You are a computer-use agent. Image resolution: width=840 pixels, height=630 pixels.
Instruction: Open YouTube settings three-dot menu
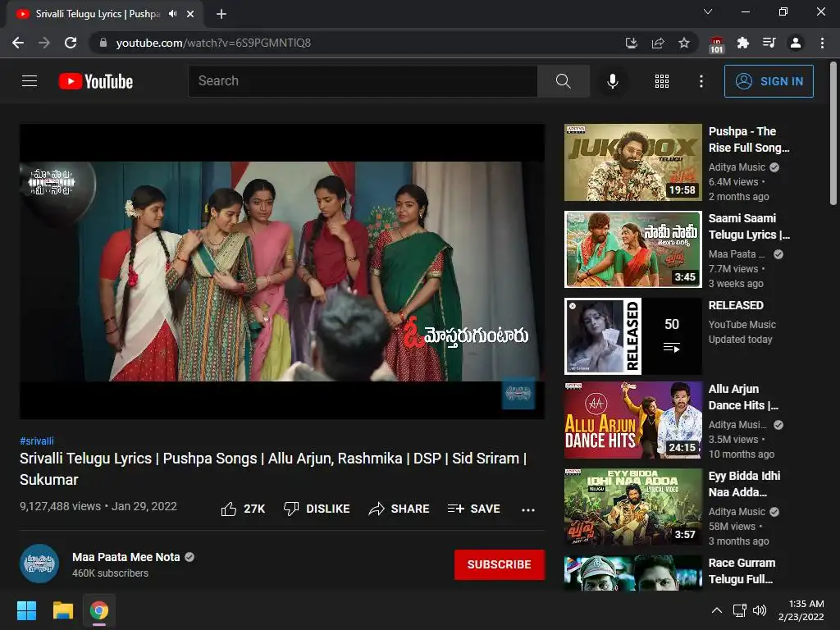(x=701, y=81)
